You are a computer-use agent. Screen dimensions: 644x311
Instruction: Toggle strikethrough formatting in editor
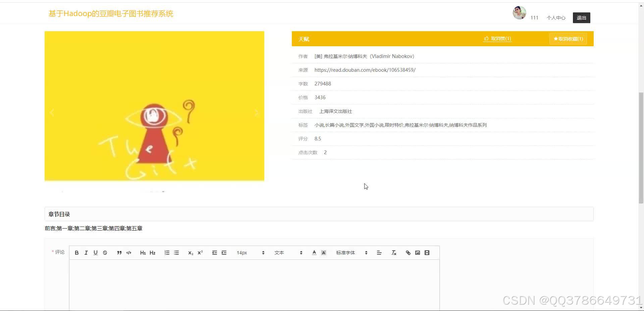click(105, 253)
